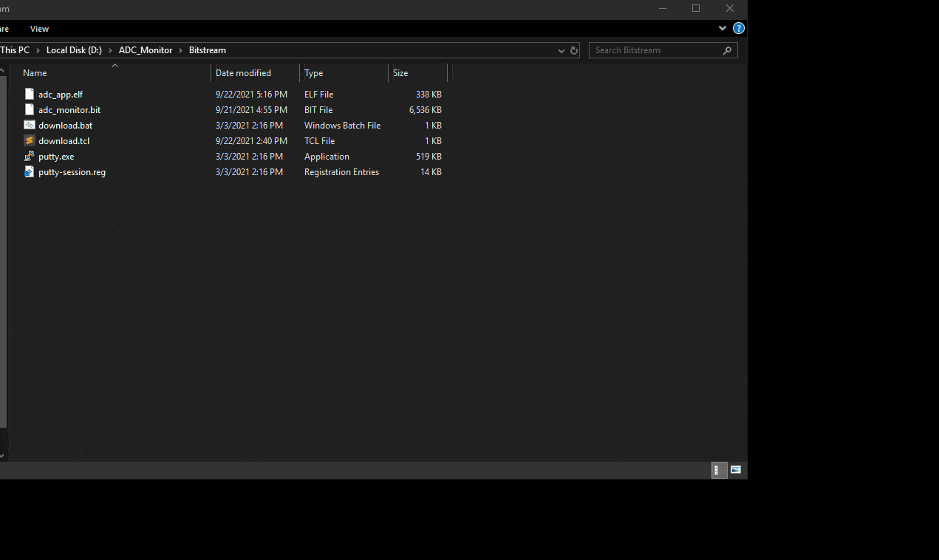Viewport: 939px width, 560px height.
Task: Expand chevron after Local Disk (D:)
Action: point(111,50)
